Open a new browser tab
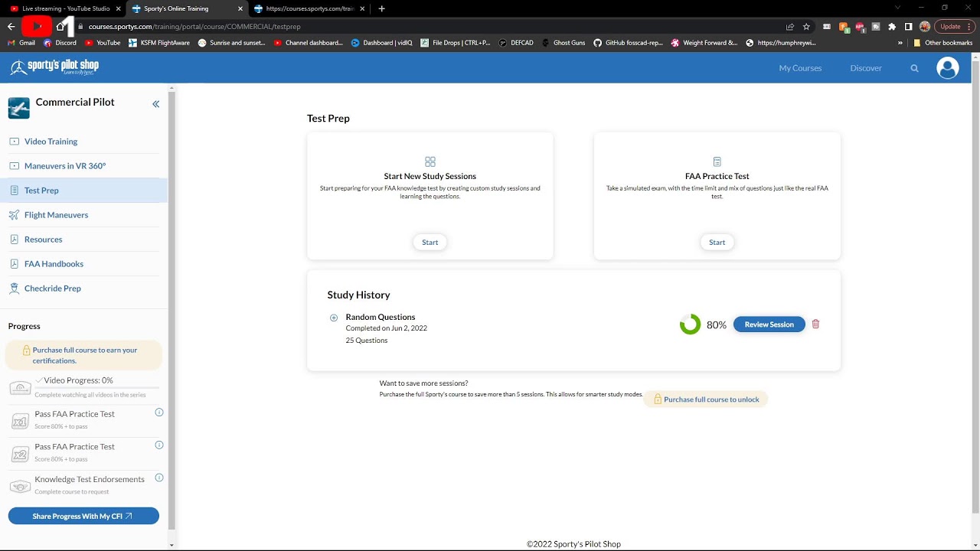The width and height of the screenshot is (980, 551). tap(382, 8)
